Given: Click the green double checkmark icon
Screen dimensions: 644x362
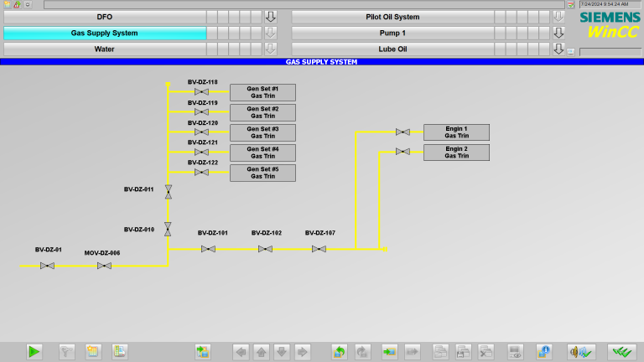Looking at the screenshot, I should click(x=622, y=352).
